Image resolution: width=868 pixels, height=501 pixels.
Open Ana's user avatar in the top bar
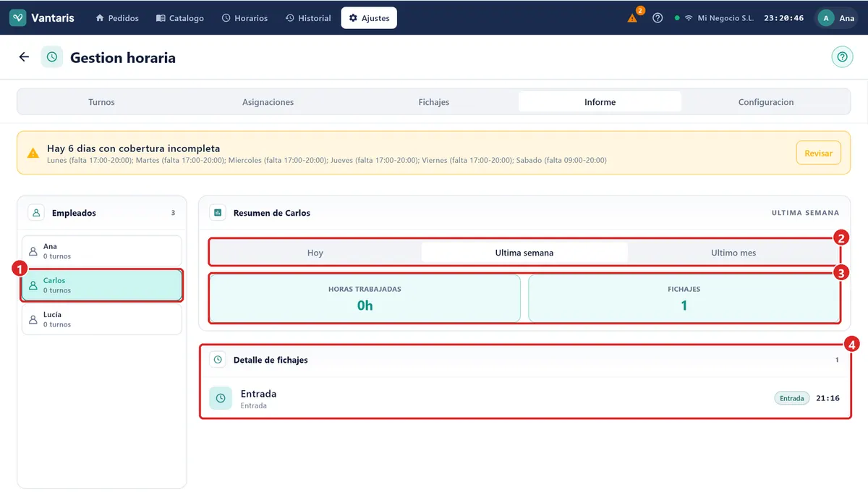(825, 18)
